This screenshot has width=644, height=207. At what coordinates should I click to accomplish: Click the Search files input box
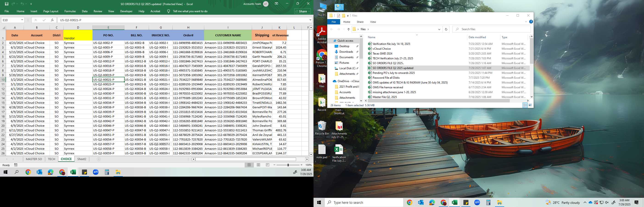[x=491, y=29]
